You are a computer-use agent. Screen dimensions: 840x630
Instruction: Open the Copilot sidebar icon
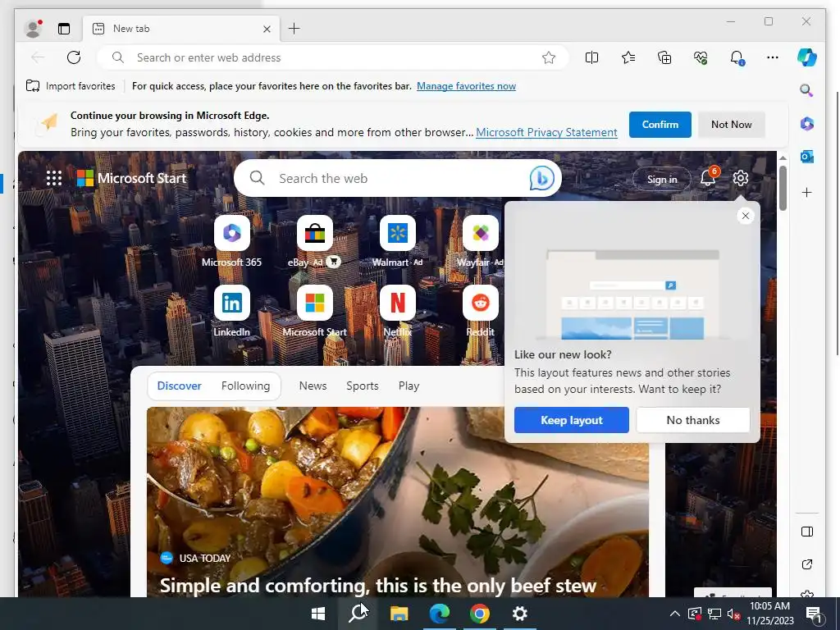click(x=807, y=57)
